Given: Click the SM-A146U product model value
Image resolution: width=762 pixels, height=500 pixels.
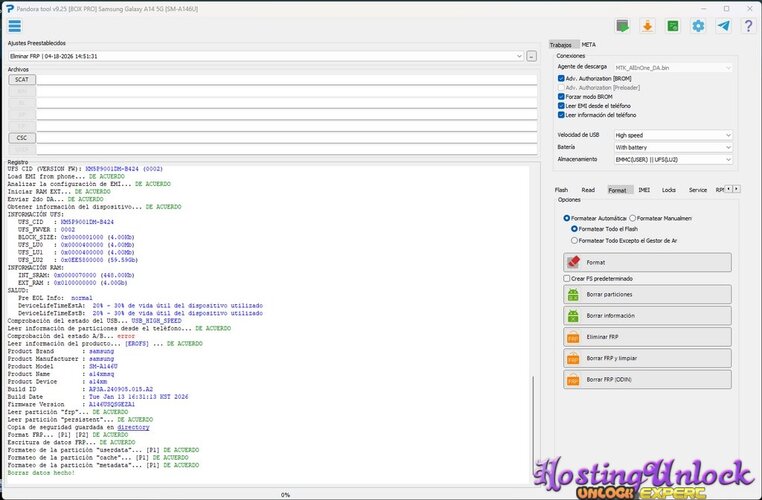Looking at the screenshot, I should tap(103, 366).
